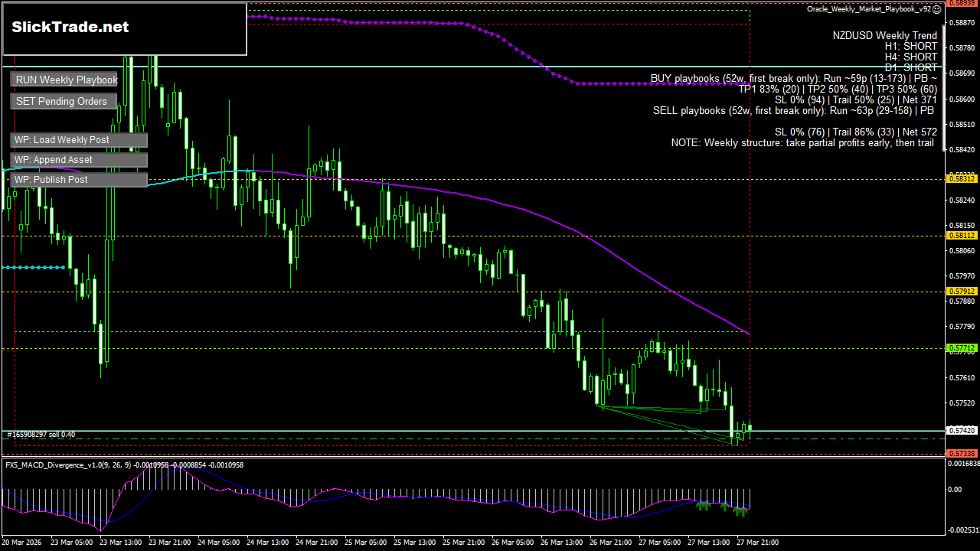This screenshot has height=551, width=980.
Task: Click the 20 Mar 2026 date label
Action: pos(21,542)
